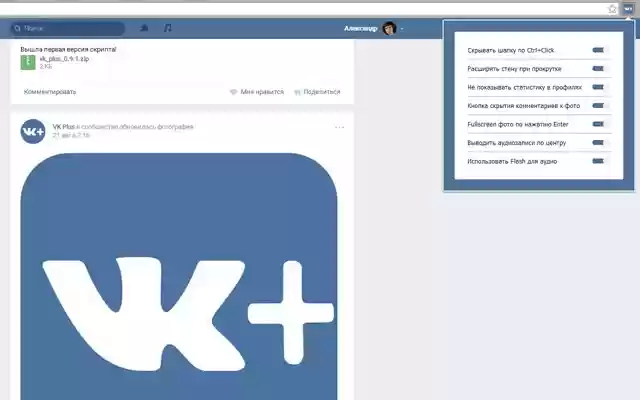Screen dimensions: 640x400
Task: Bookmark page with the star icon
Action: [x=612, y=9]
